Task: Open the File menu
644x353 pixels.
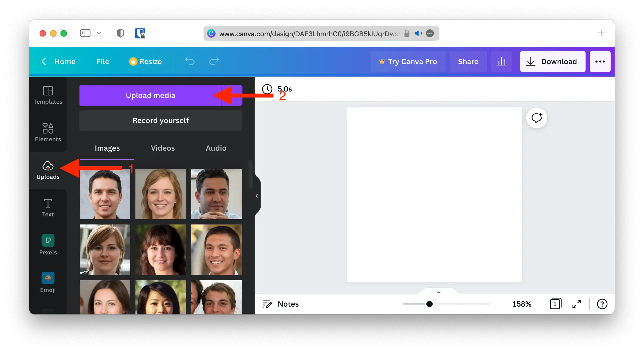Action: point(103,62)
